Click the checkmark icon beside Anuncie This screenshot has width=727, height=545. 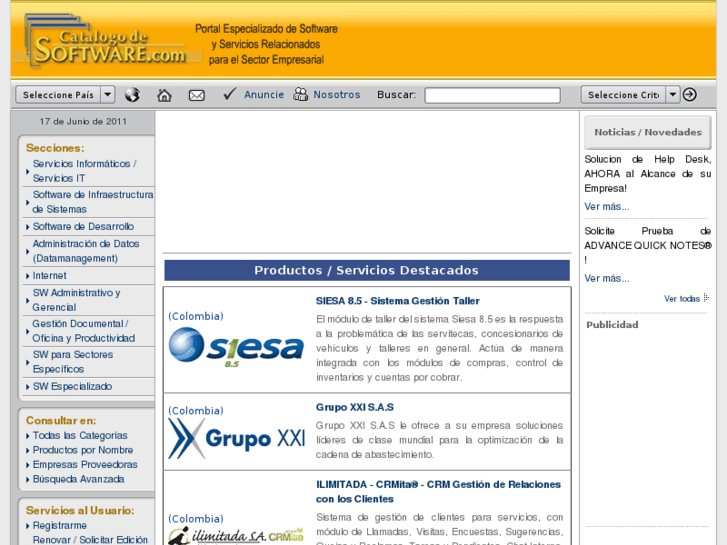click(230, 94)
